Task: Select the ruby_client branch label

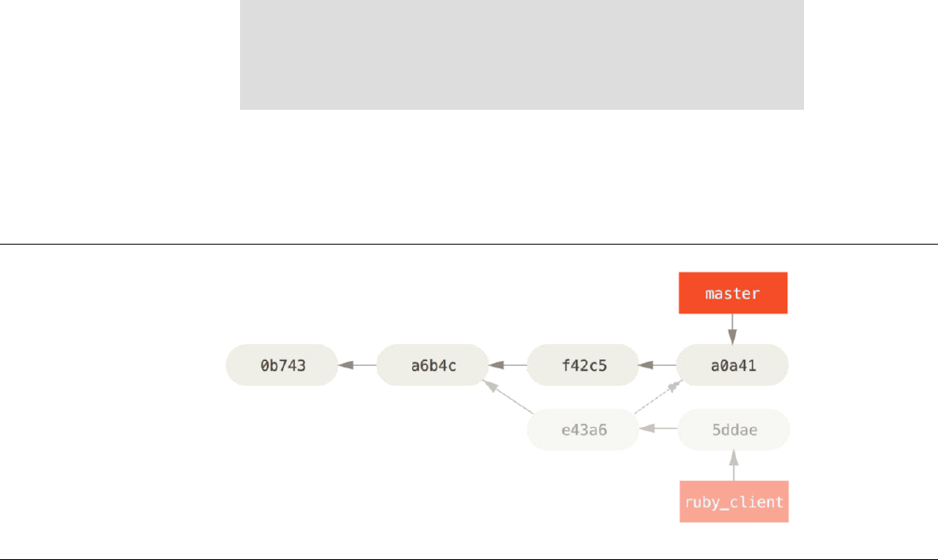Action: (x=733, y=501)
